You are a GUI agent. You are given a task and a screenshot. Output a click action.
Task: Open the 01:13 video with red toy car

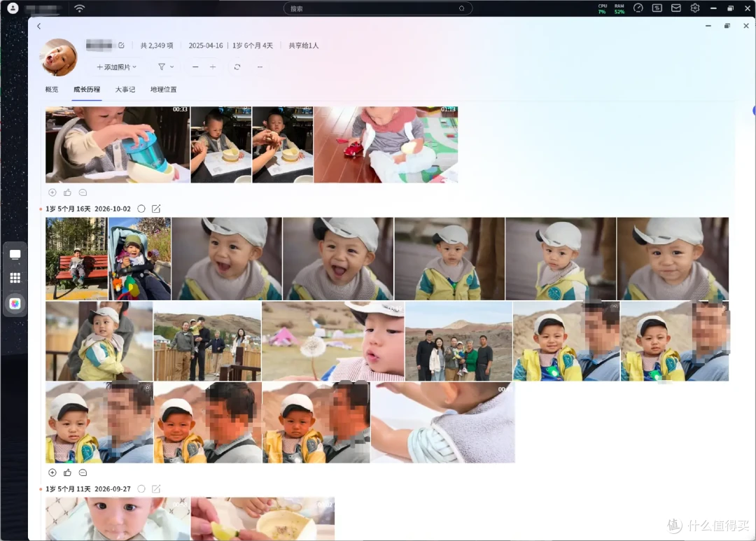coord(386,145)
